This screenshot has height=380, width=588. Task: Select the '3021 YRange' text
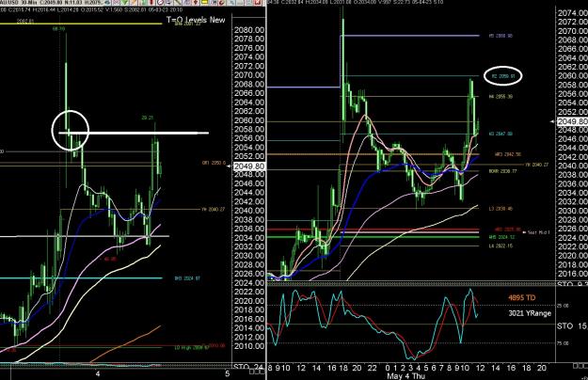coord(530,313)
